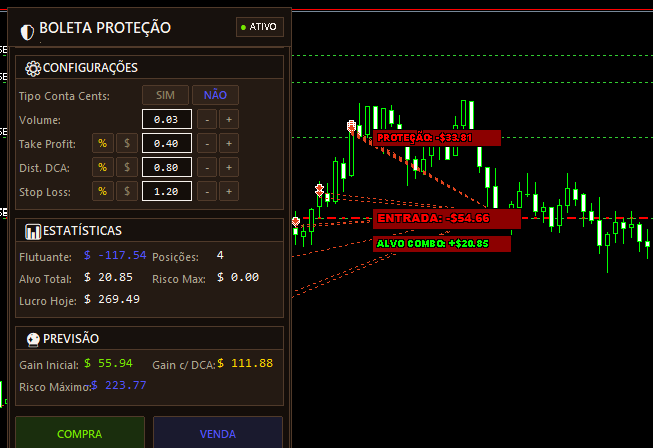Increase Dist. DCA with plus button

click(229, 167)
